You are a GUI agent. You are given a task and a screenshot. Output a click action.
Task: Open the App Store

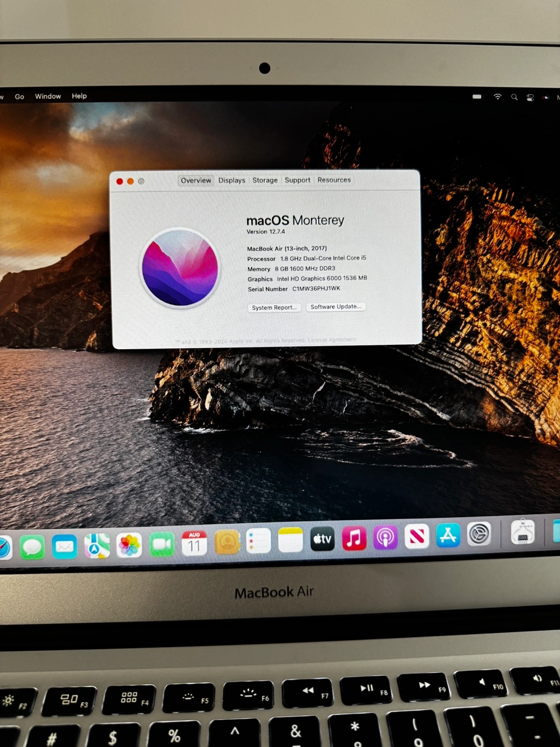(x=448, y=535)
